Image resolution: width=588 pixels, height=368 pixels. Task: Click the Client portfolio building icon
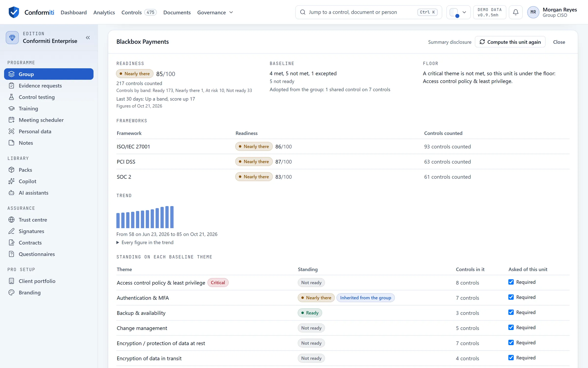tap(12, 281)
